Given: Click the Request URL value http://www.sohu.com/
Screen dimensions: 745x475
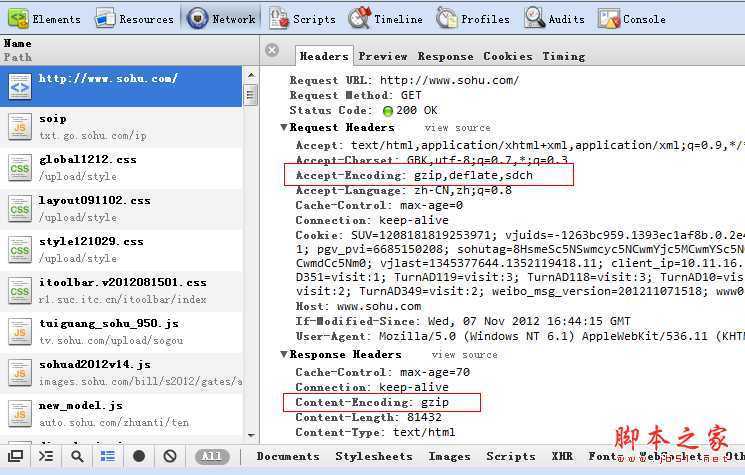Looking at the screenshot, I should click(x=449, y=80).
